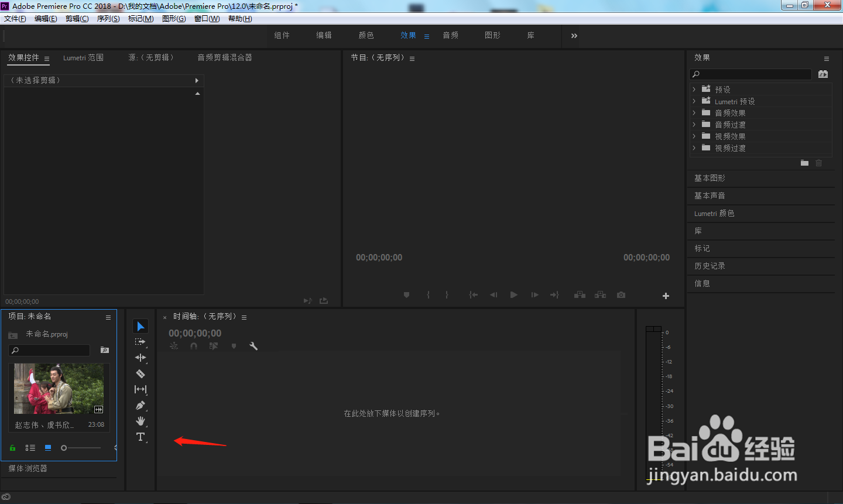Open 剪辑(C) menu
843x504 pixels.
(x=77, y=19)
